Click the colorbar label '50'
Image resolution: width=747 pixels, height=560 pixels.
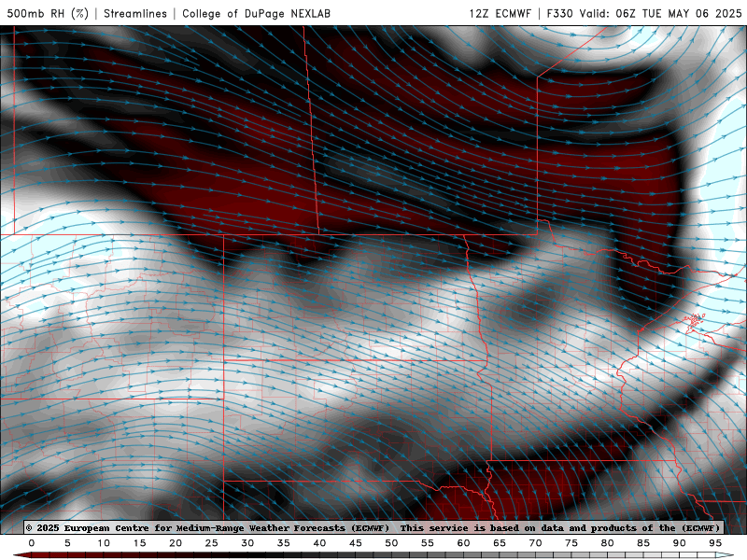[391, 543]
